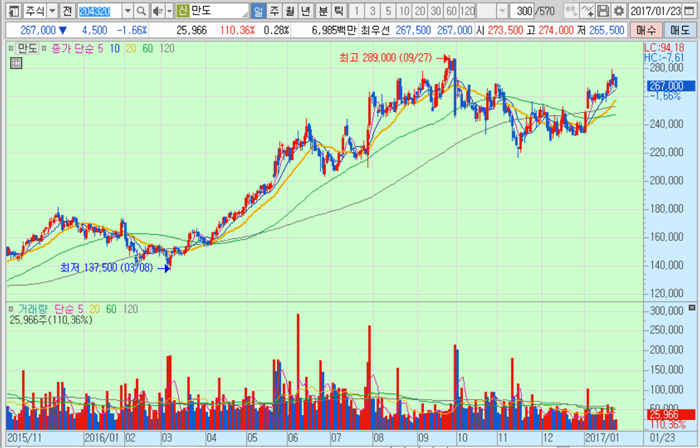
Task: Select the 분 minute chart tab
Action: (322, 10)
